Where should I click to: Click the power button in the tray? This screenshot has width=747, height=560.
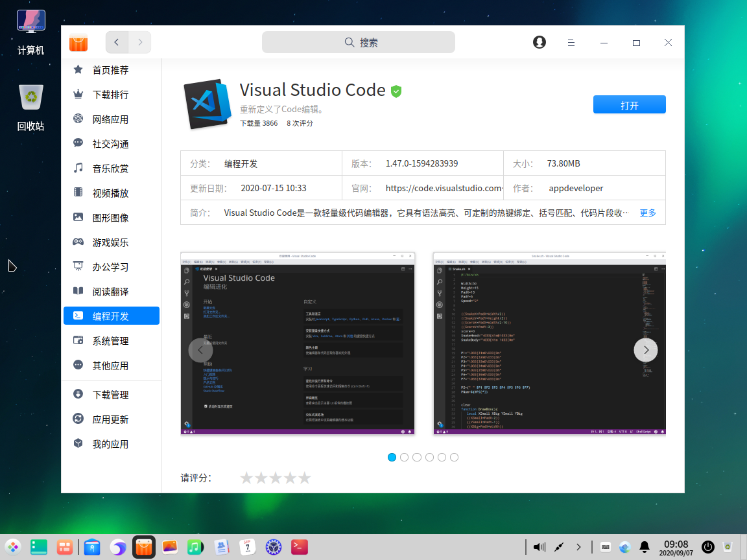tap(708, 547)
